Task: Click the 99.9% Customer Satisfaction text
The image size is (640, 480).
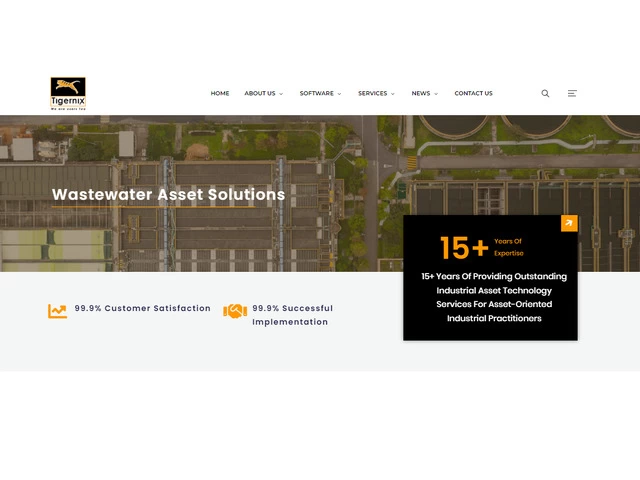Action: [x=142, y=308]
